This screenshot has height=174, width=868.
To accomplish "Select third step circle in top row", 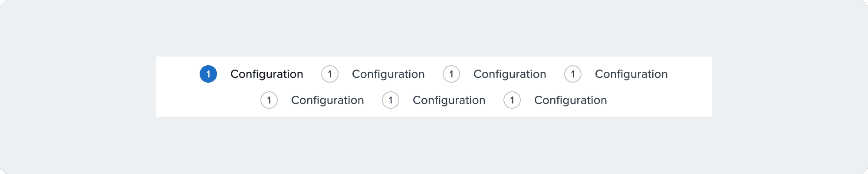I will point(451,74).
